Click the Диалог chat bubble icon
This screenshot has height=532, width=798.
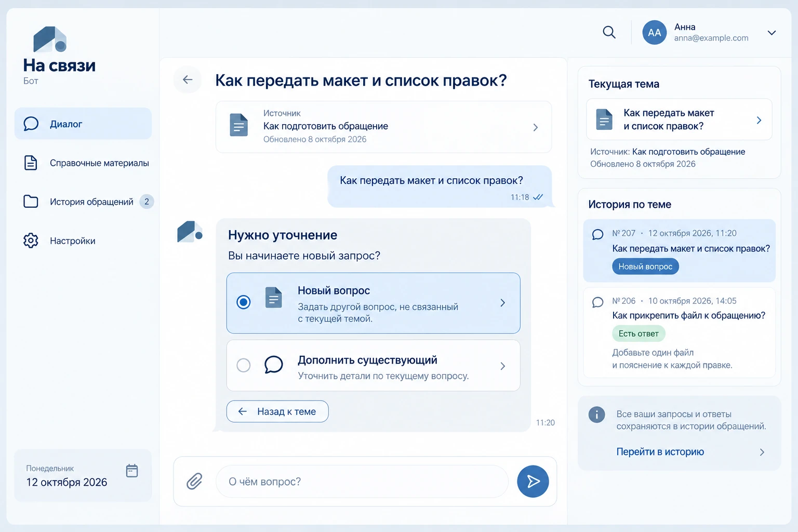pos(31,124)
